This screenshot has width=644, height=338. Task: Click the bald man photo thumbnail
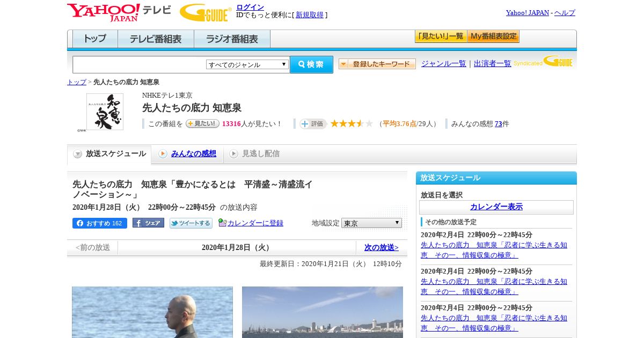pyautogui.click(x=152, y=312)
